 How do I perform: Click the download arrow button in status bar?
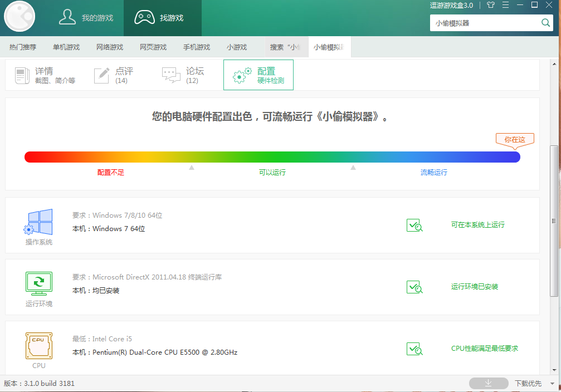coord(489,384)
